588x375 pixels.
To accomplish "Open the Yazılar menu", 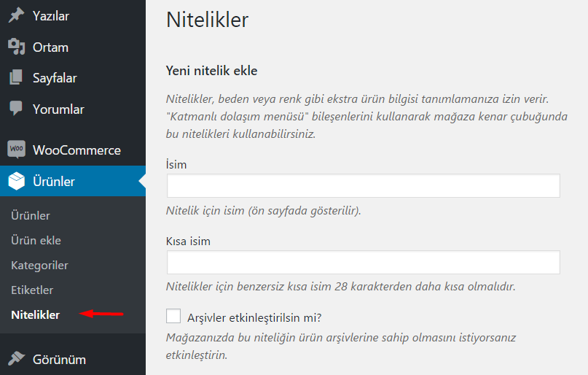I will (x=51, y=16).
